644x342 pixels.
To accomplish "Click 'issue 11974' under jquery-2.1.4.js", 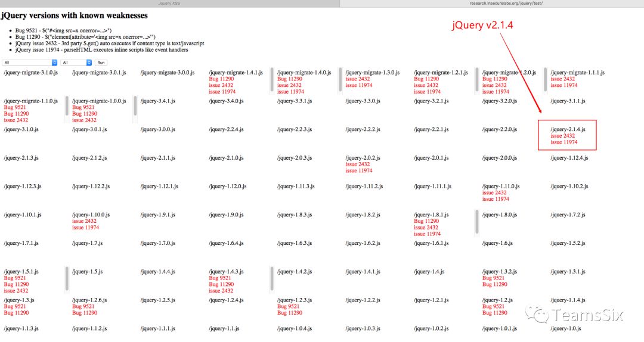I will pos(564,142).
